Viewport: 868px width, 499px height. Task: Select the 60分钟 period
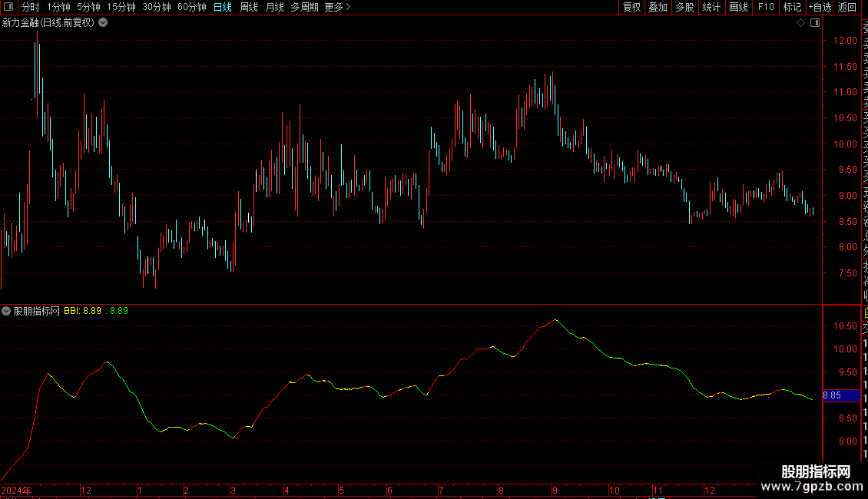(192, 7)
